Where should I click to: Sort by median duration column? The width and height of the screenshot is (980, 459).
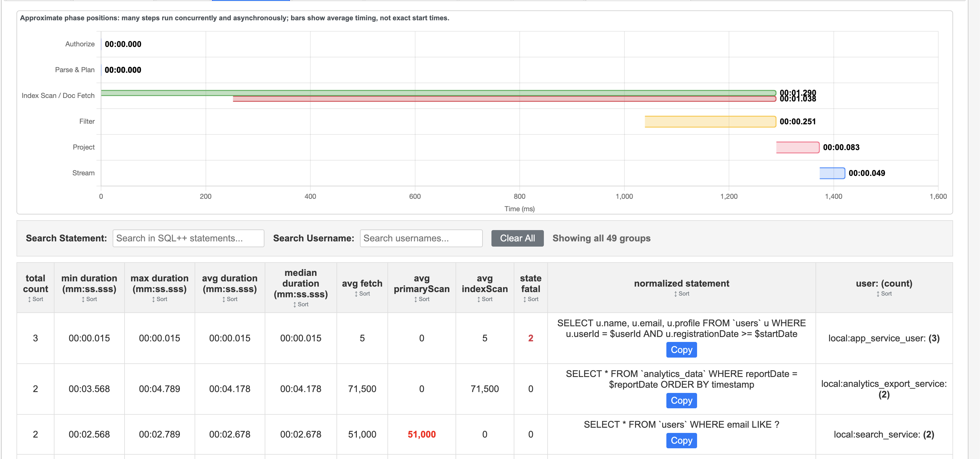301,304
